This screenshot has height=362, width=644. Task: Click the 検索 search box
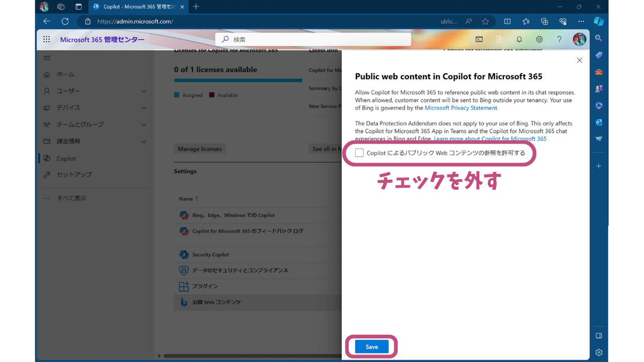pos(313,39)
